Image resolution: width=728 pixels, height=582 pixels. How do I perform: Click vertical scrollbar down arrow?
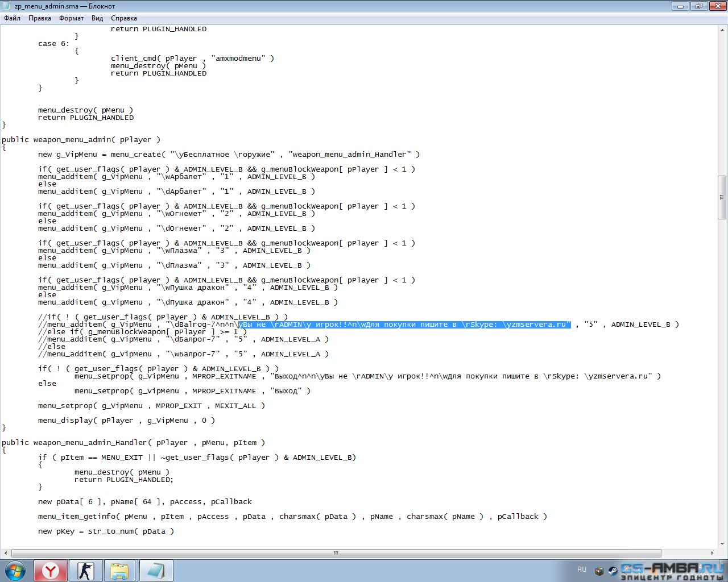click(722, 543)
